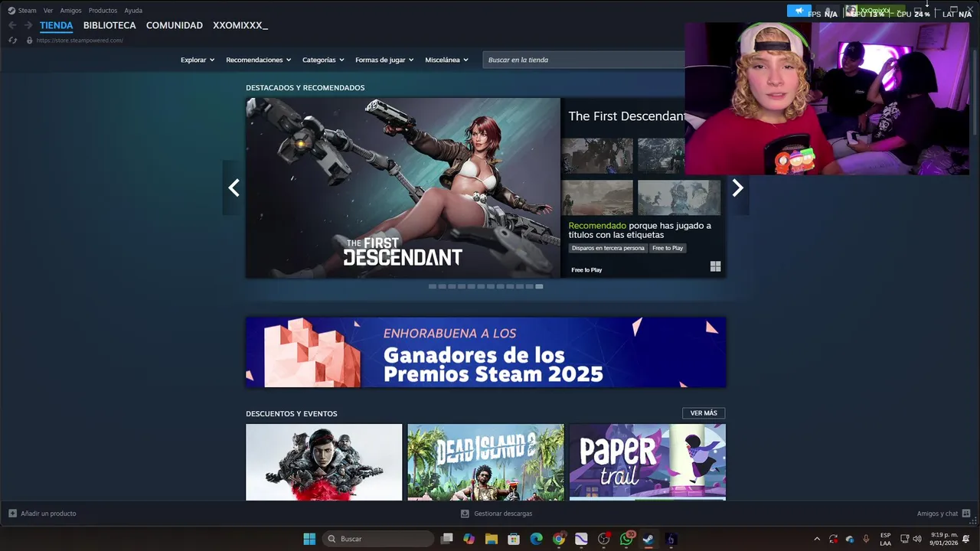View the lower-right First Descendant screenshot
This screenshot has width=980, height=551.
679,197
